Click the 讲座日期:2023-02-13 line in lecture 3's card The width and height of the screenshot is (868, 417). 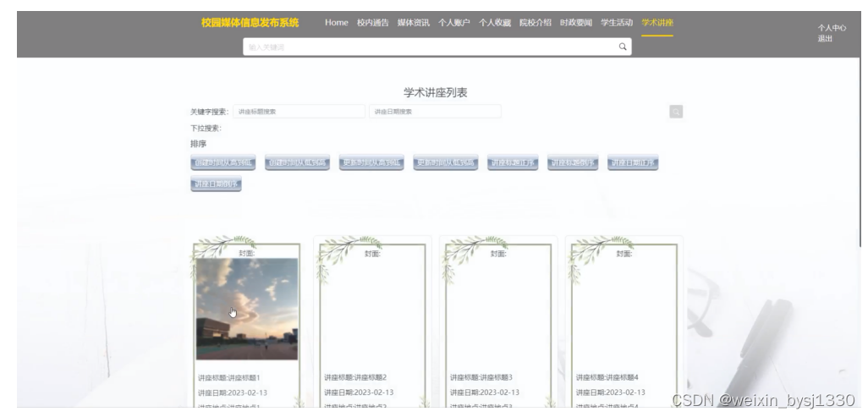(485, 392)
